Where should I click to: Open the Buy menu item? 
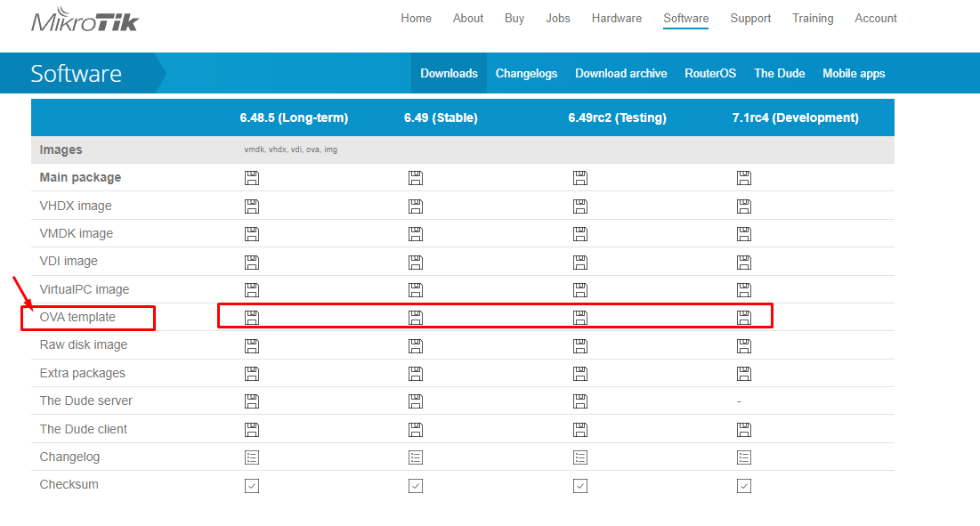point(514,18)
